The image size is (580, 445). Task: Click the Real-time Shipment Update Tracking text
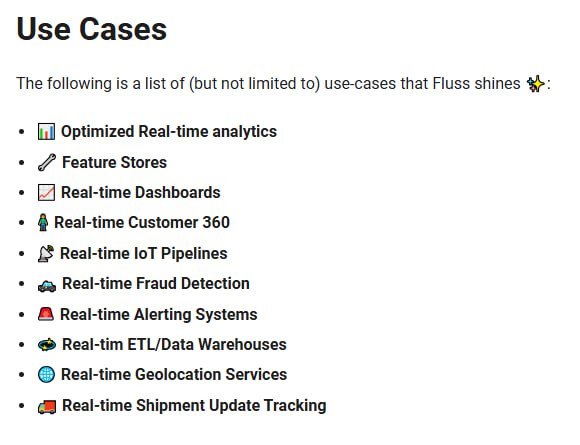pos(194,406)
